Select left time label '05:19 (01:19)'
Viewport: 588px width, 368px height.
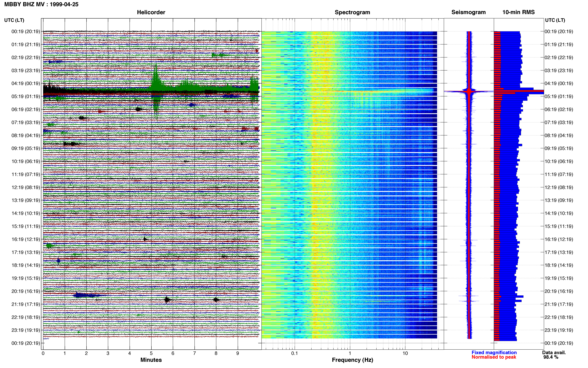click(26, 96)
